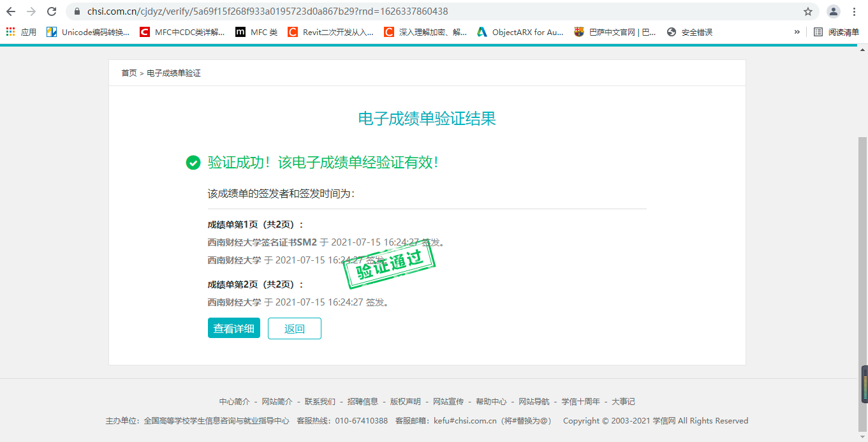Click 验证成功 success message text
This screenshot has width=868, height=442.
click(x=323, y=163)
